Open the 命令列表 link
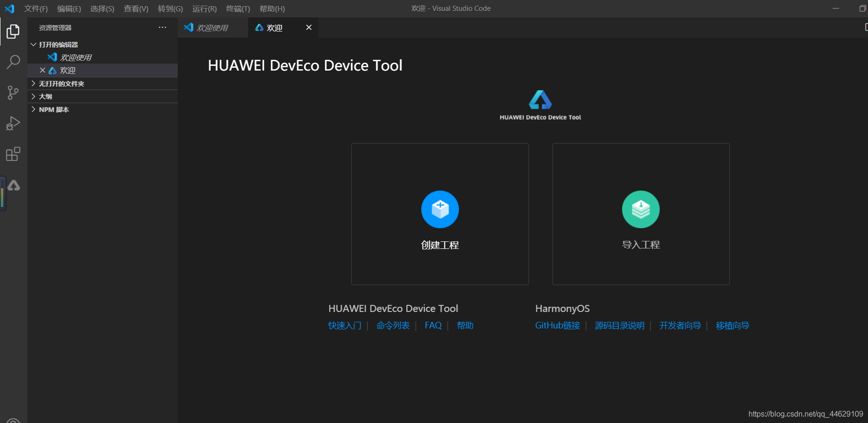The height and width of the screenshot is (423, 868). tap(393, 326)
